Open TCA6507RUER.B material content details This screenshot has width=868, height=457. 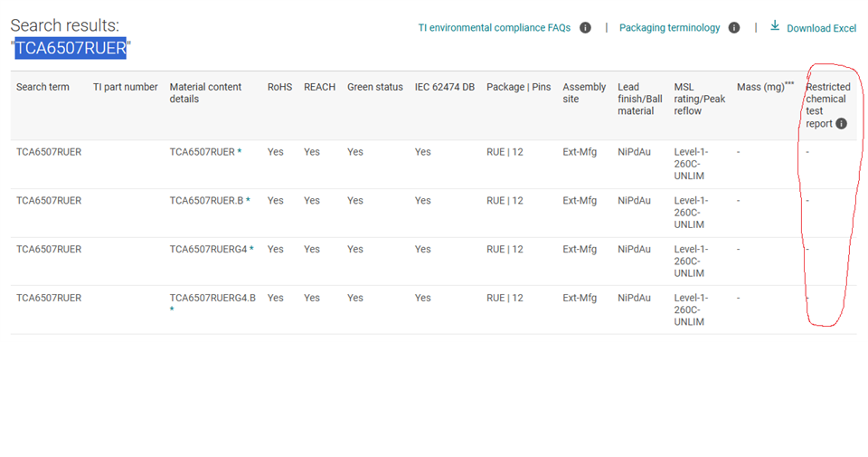(x=206, y=201)
